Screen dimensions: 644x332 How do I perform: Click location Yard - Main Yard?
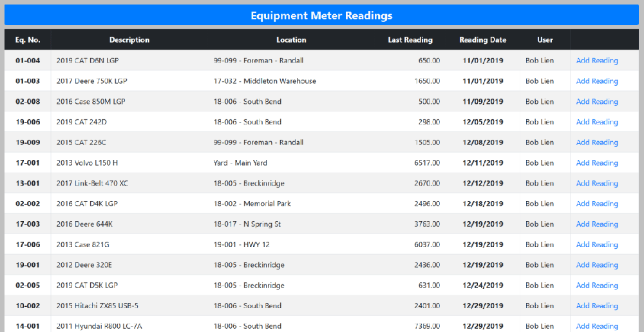coord(240,162)
